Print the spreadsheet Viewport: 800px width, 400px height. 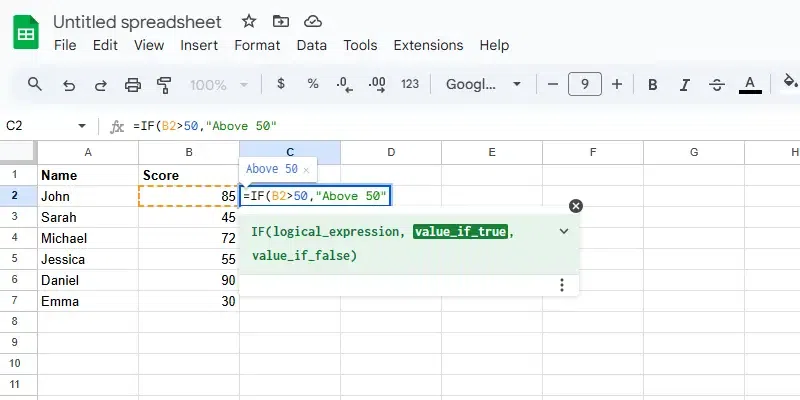pos(133,85)
